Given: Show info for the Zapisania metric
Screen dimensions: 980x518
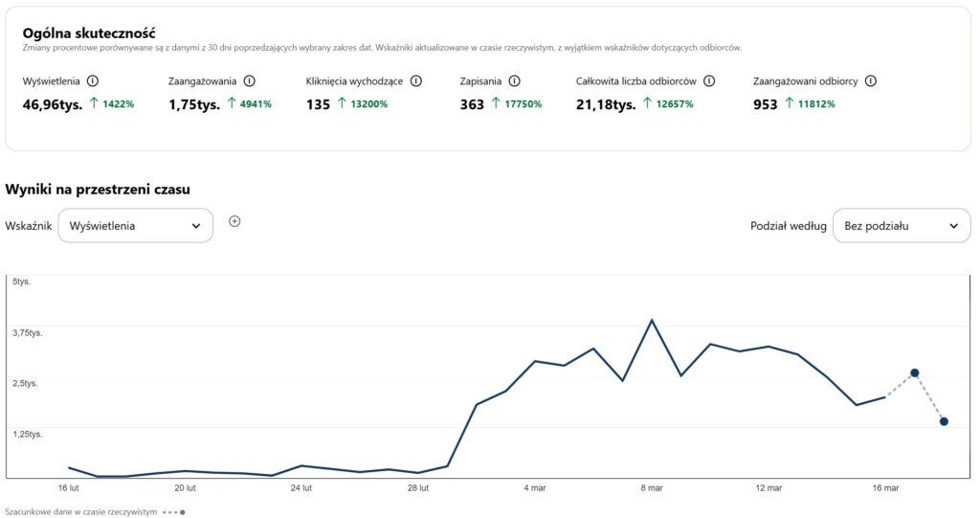Looking at the screenshot, I should point(514,81).
